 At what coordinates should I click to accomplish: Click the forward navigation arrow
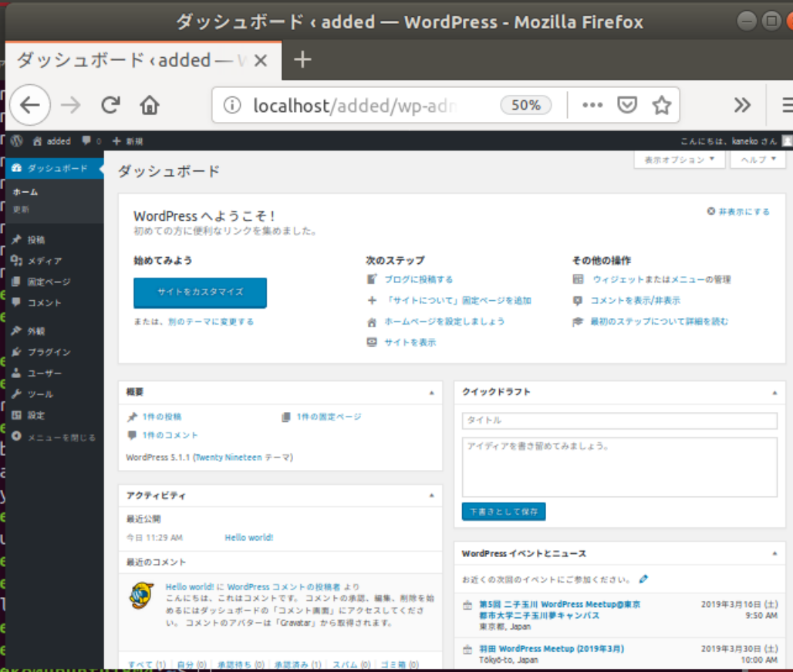(71, 105)
